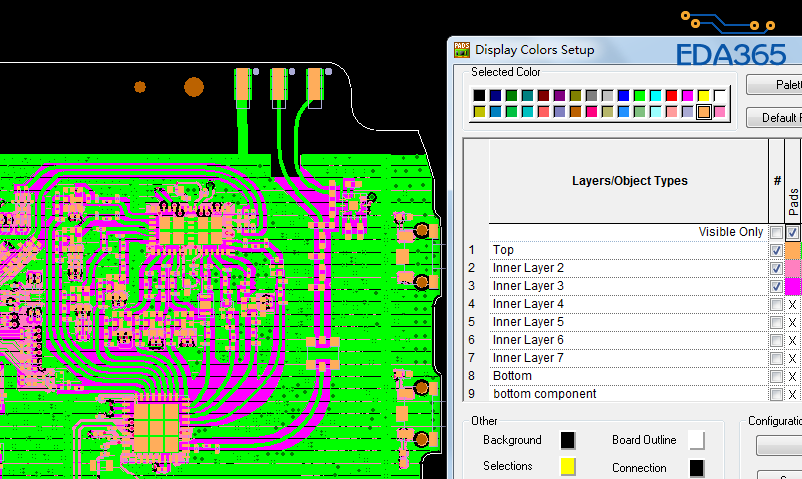
Task: Click the Selections yellow color box
Action: coord(567,466)
